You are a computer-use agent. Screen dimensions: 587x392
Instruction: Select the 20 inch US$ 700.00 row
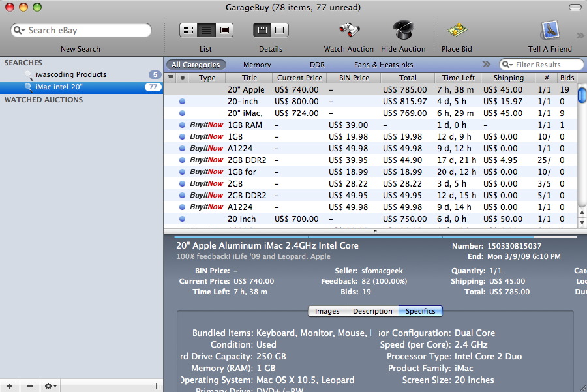click(x=370, y=219)
